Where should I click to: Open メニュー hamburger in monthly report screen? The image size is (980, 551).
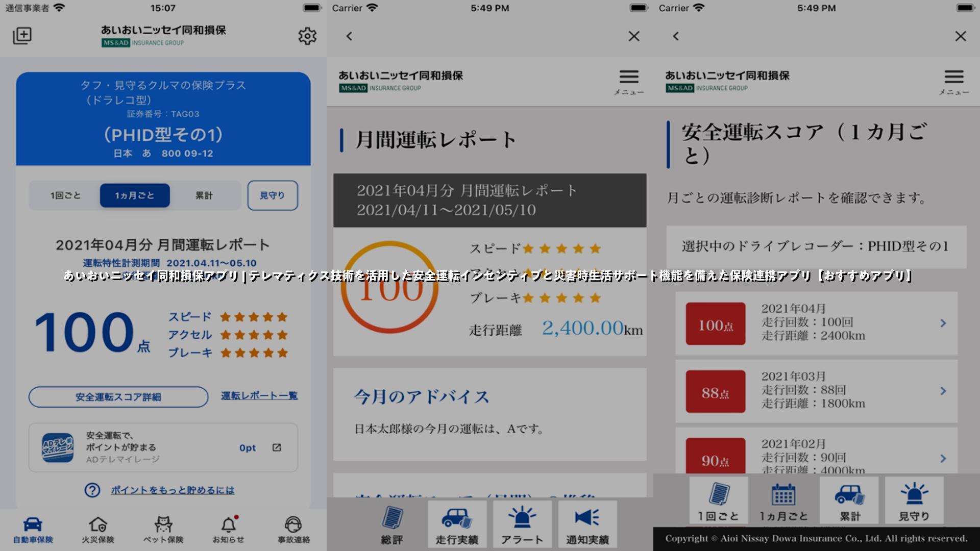tap(629, 82)
